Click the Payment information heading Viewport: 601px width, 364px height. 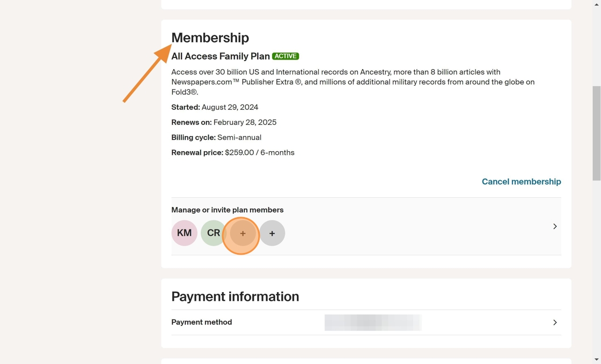pyautogui.click(x=235, y=296)
